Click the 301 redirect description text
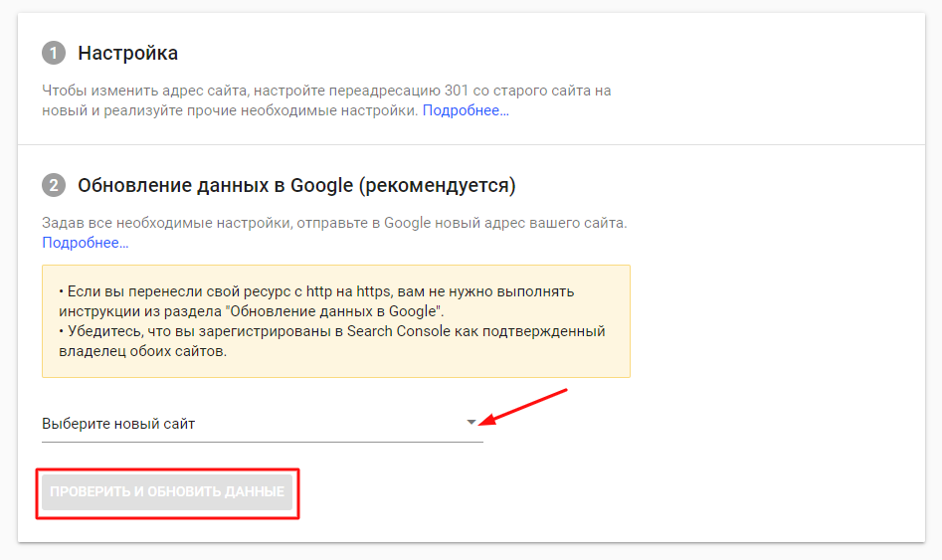Screen dimensions: 942x560 [326, 100]
